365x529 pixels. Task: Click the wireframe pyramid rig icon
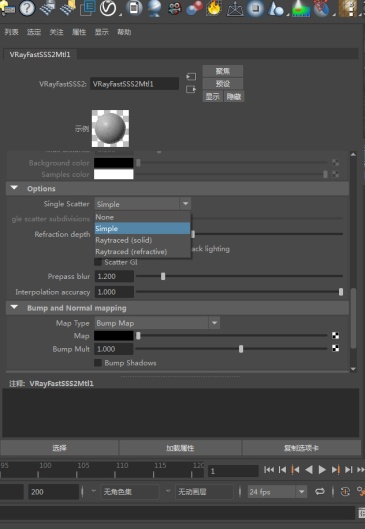(235, 9)
